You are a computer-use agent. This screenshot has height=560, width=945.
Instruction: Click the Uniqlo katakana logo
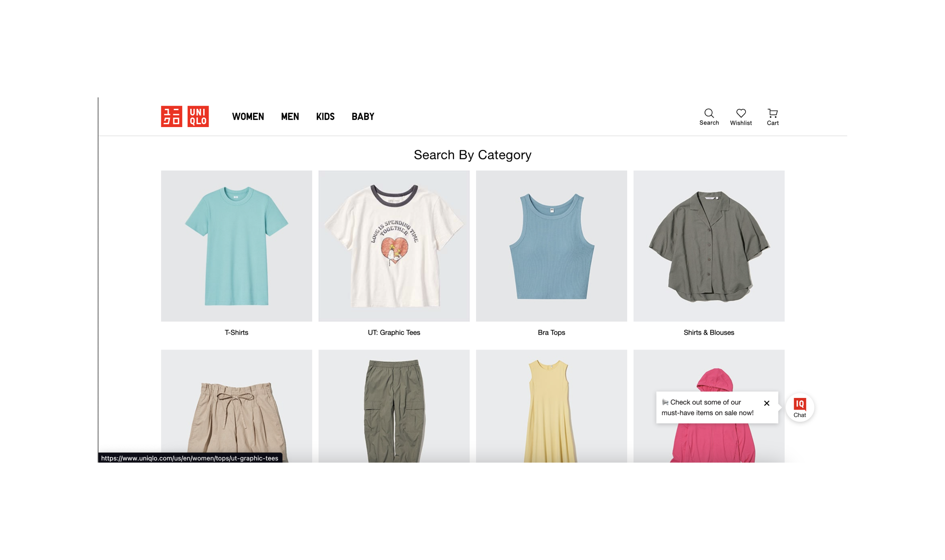point(171,116)
